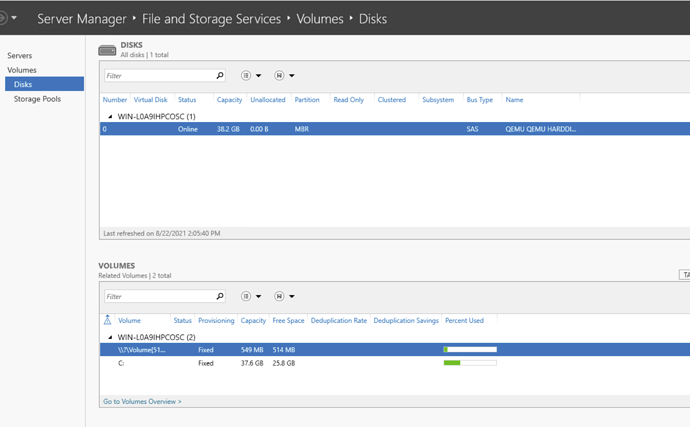690x427 pixels.
Task: Open the Volumes list view options icon
Action: pyautogui.click(x=247, y=296)
